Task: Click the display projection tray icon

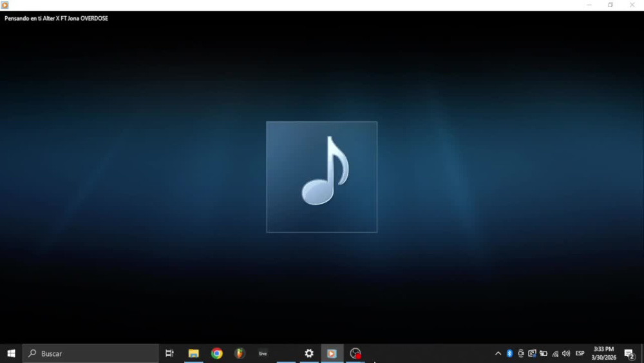Action: coord(532,353)
